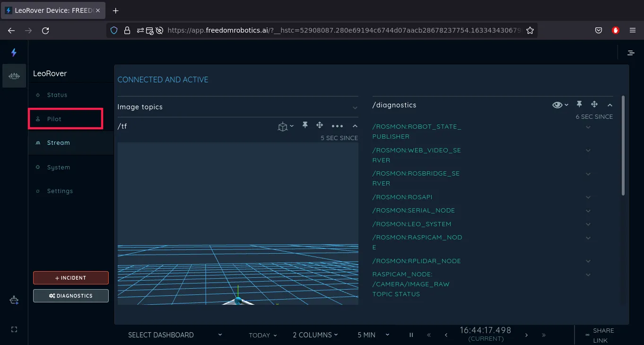The image size is (644, 345).
Task: Open the /tf panel three-dots menu
Action: point(337,126)
